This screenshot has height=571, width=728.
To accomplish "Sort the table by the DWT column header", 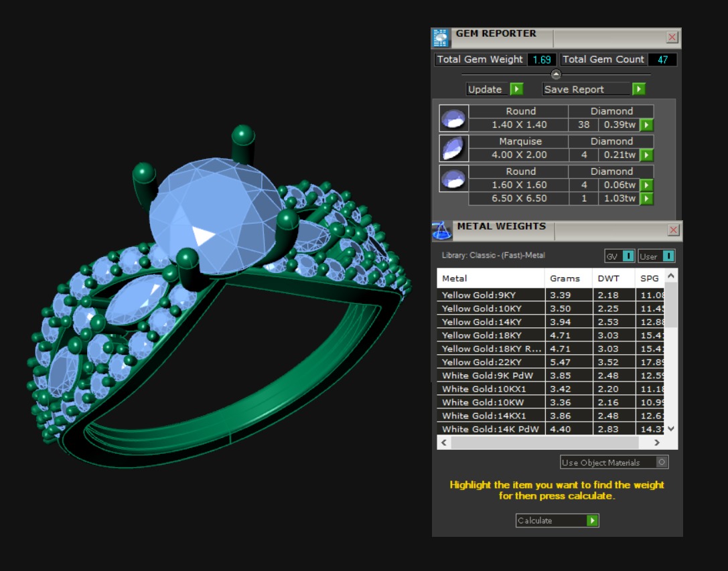I will coord(613,278).
